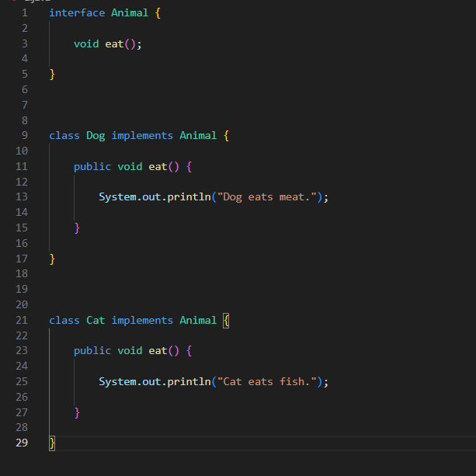
Task: Click the "Cat eats fish." string literal
Action: click(x=269, y=382)
